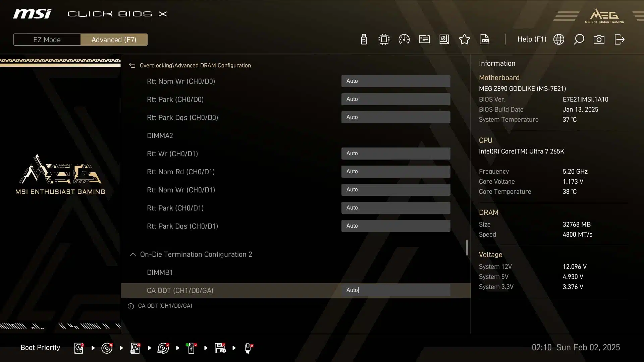644x362 pixels.
Task: Select the Rtt Park (CH0/D1) label
Action: 175,208
